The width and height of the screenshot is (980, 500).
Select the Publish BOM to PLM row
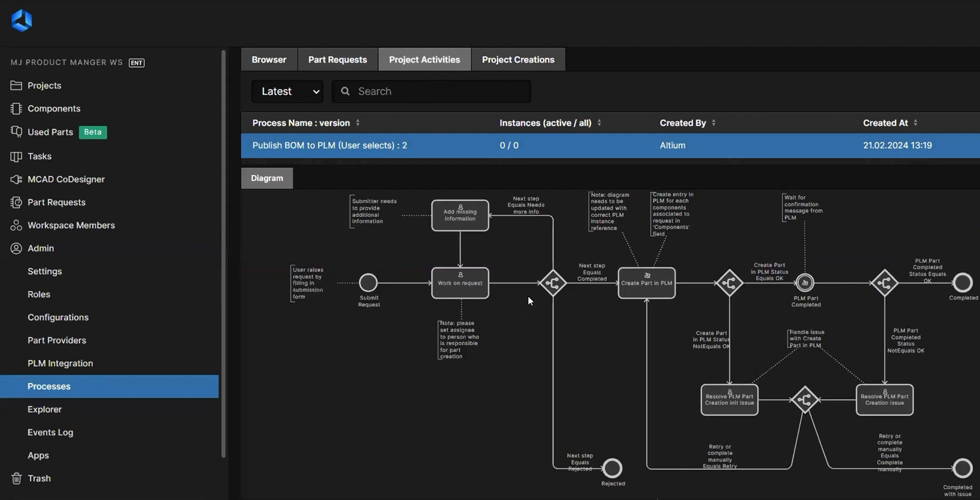[610, 145]
